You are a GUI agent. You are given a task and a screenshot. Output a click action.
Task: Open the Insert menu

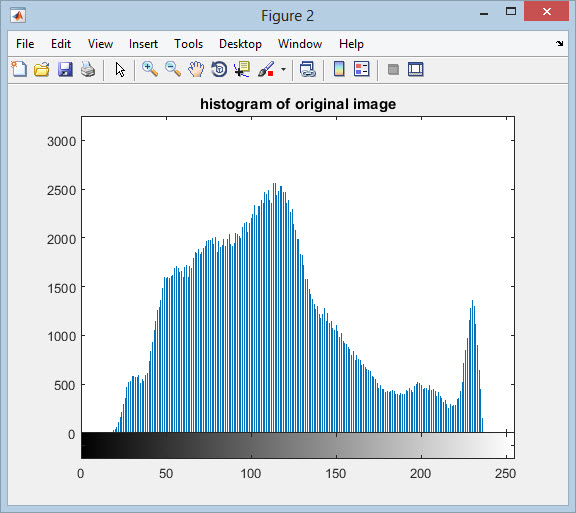click(x=143, y=44)
